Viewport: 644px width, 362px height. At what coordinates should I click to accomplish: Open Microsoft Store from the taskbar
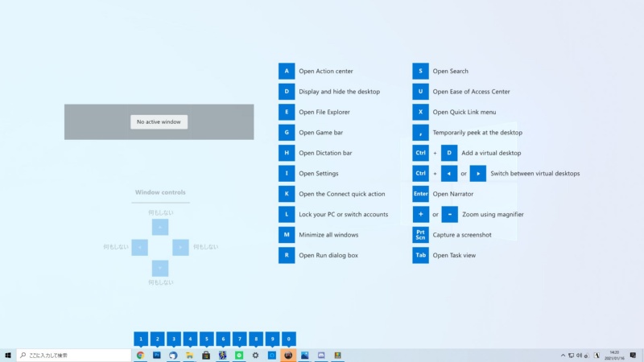point(206,355)
